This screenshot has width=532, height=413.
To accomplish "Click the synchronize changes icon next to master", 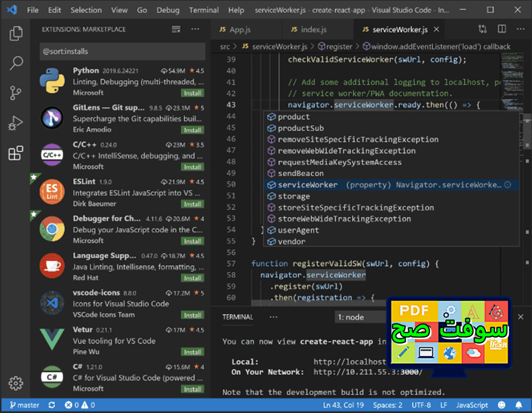I will coord(50,405).
